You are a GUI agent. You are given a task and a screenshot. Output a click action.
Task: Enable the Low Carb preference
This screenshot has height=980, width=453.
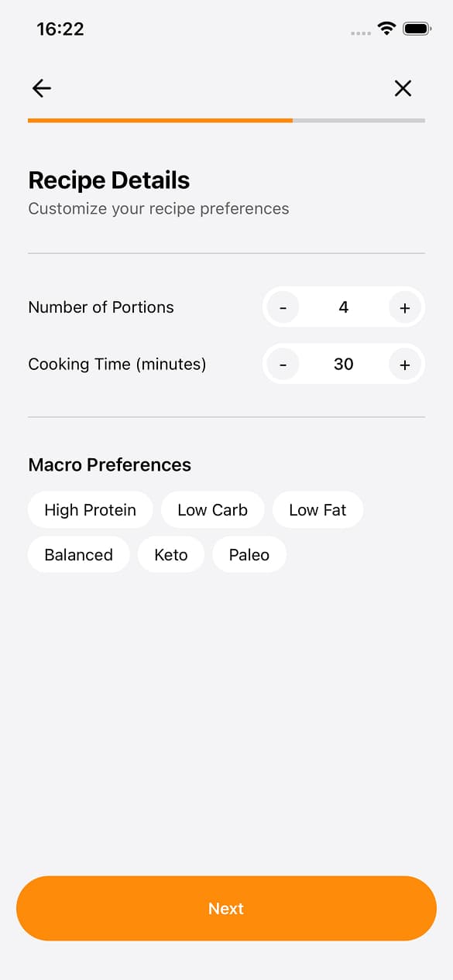point(212,509)
